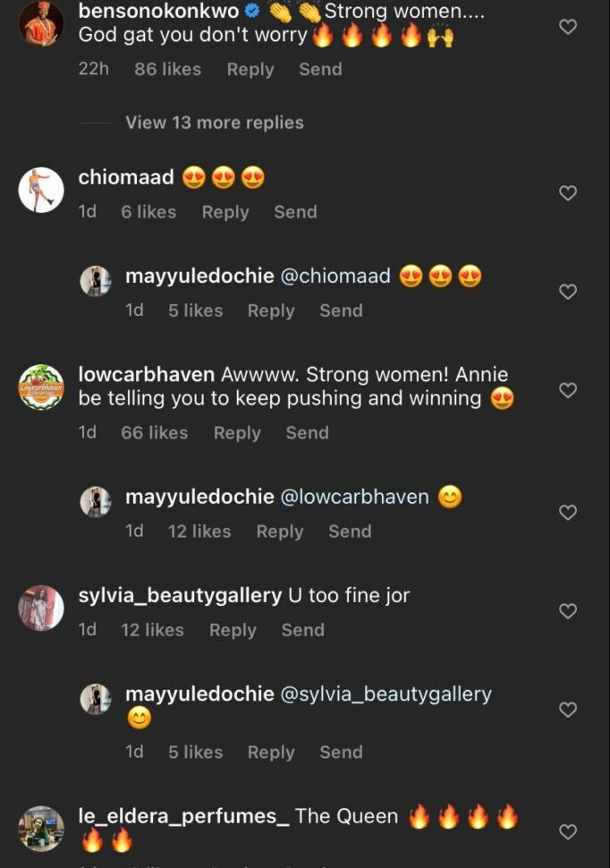Tap heart on sylvia_beautygallery's comment
Image resolution: width=610 pixels, height=868 pixels.
point(568,611)
